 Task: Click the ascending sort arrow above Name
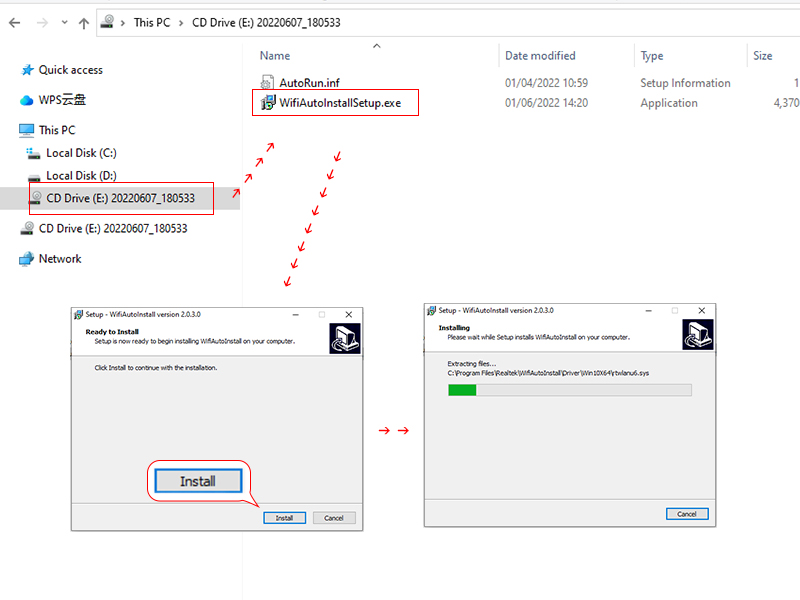pos(377,45)
